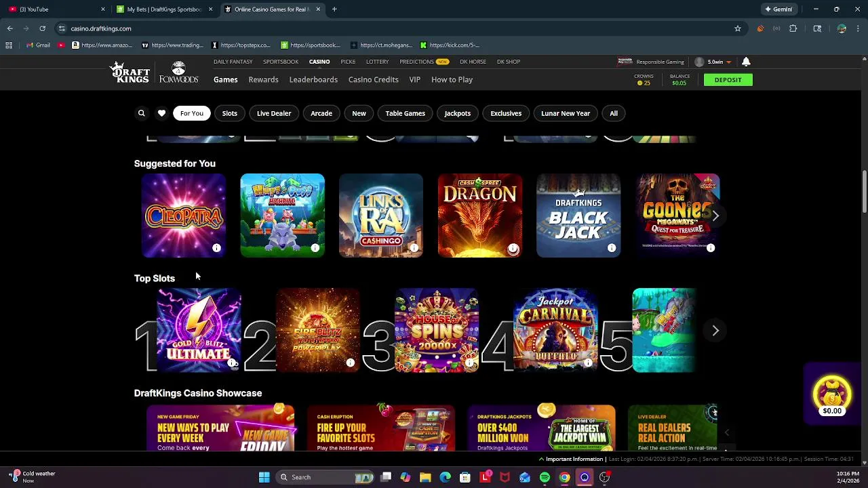The image size is (868, 488).
Task: Expand Important Information footer chevron
Action: coord(541,460)
